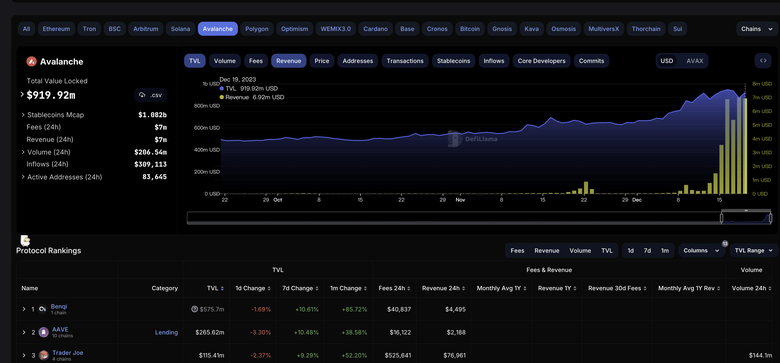Toggle the Core Developers chart series

[541, 61]
